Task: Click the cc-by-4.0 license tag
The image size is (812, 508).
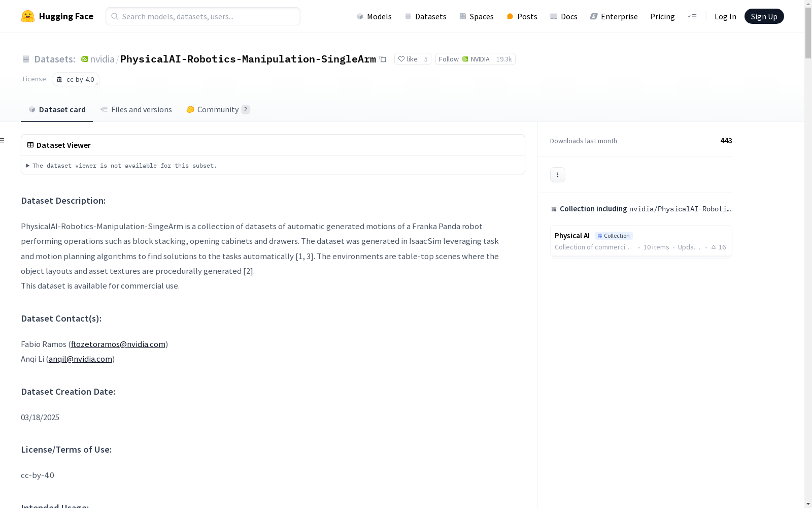Action: coord(75,79)
